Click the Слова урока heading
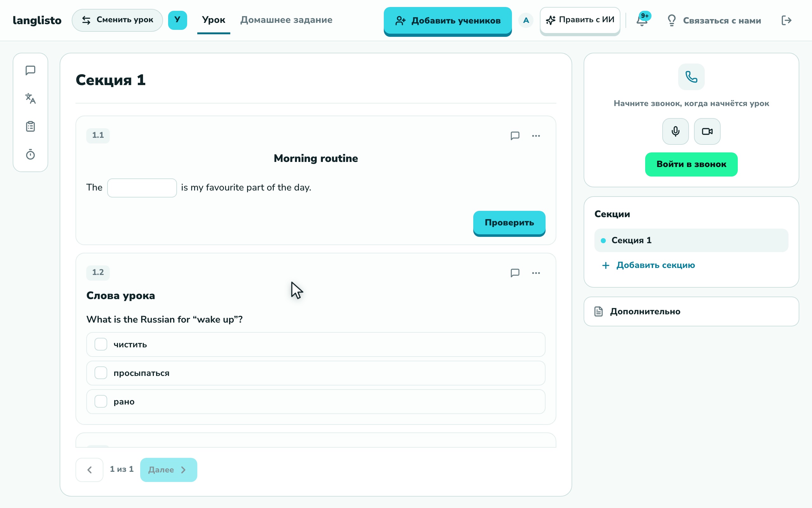 click(x=121, y=296)
